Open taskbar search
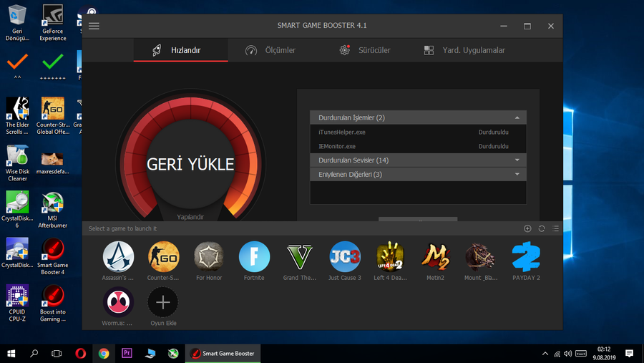Viewport: 644px width, 363px height. pos(34,354)
